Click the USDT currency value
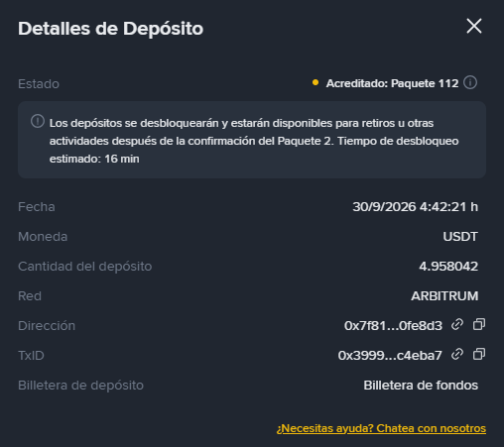The width and height of the screenshot is (504, 447). click(x=460, y=237)
